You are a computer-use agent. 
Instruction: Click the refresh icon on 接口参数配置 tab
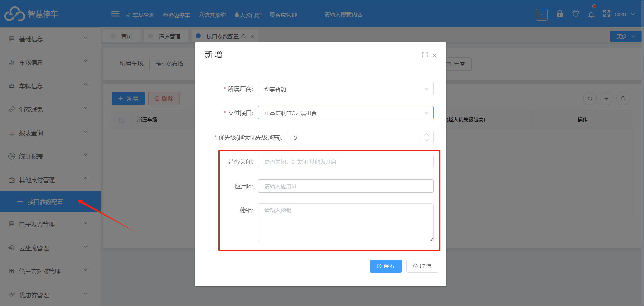[x=244, y=36]
